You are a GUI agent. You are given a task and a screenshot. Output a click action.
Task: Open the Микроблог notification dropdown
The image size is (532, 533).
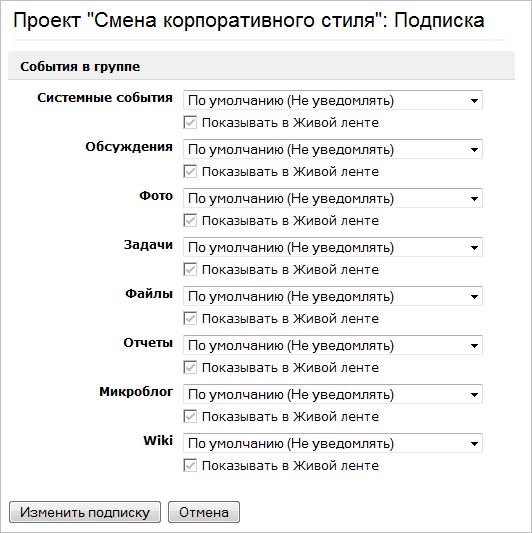click(333, 394)
